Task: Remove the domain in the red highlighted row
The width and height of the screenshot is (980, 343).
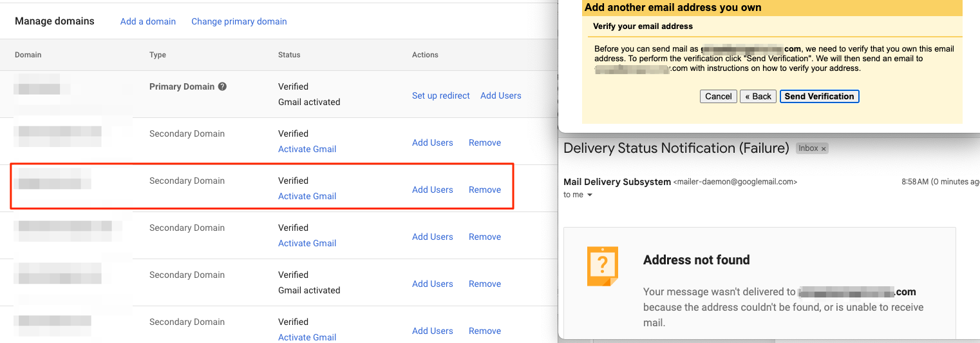Action: pyautogui.click(x=485, y=190)
